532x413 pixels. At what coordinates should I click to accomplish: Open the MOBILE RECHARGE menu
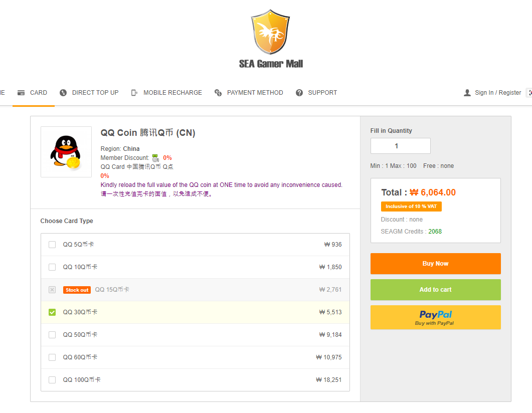click(x=166, y=93)
